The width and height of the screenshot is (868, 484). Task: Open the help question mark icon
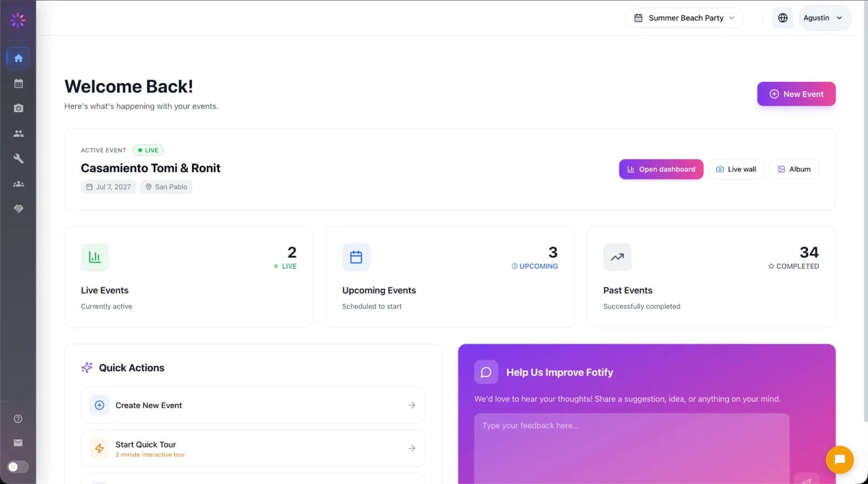pyautogui.click(x=18, y=419)
